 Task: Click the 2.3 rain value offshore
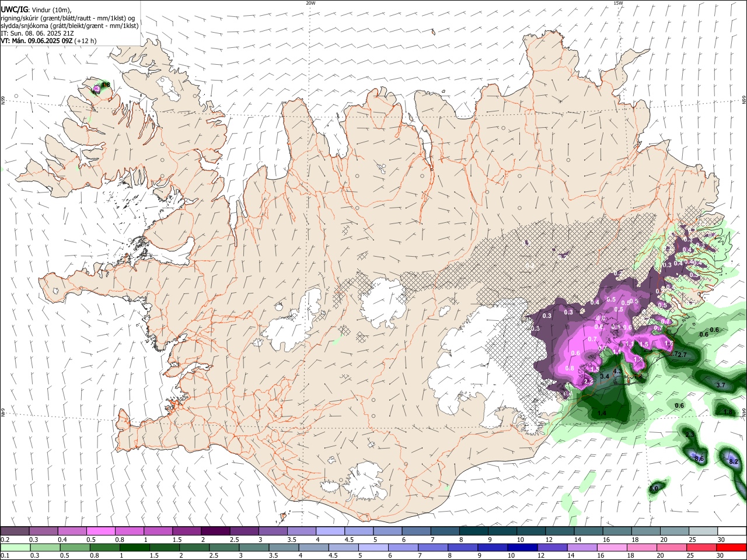[x=690, y=435]
